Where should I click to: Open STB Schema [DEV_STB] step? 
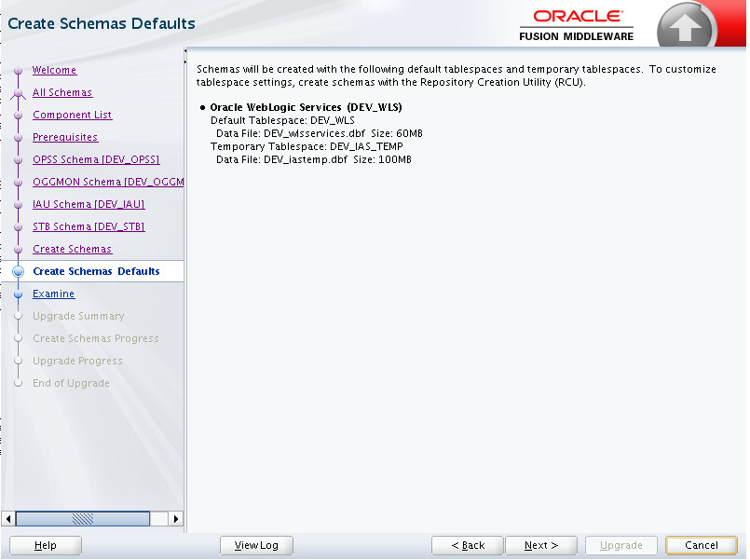pyautogui.click(x=89, y=226)
